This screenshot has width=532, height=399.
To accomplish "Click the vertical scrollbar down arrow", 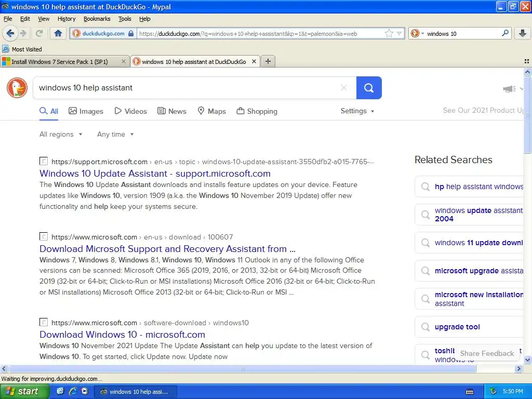I will (527, 360).
